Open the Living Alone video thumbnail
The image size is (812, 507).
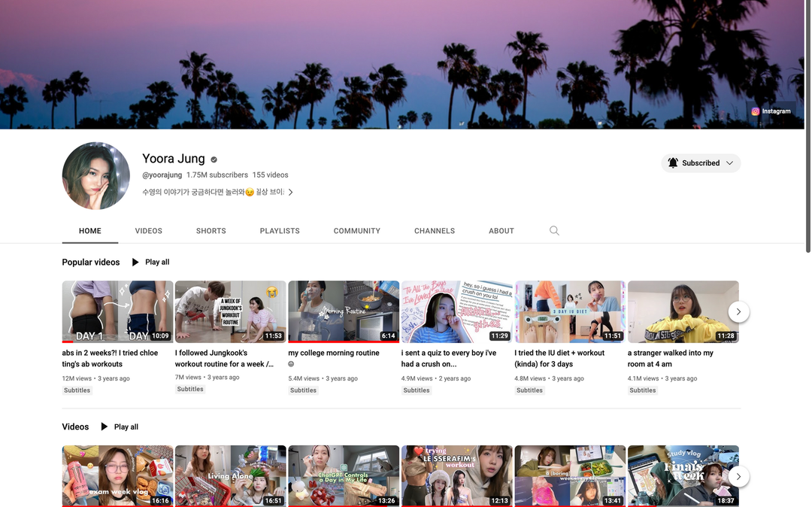pyautogui.click(x=231, y=476)
